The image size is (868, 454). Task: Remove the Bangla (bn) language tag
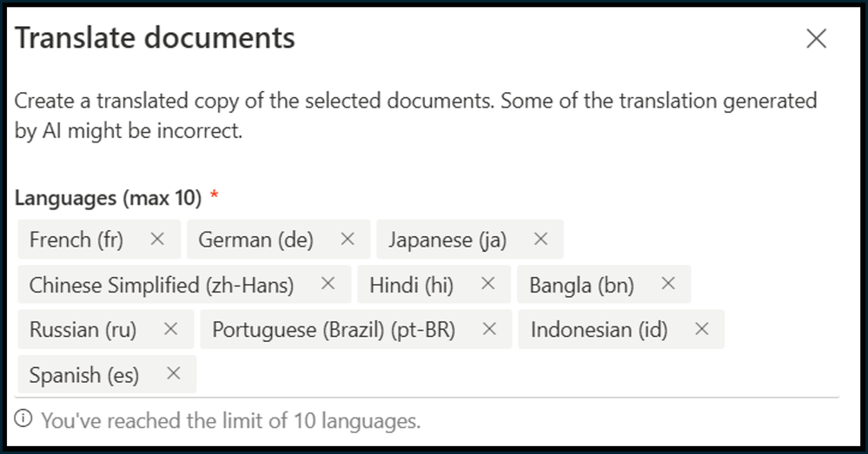pyautogui.click(x=668, y=284)
